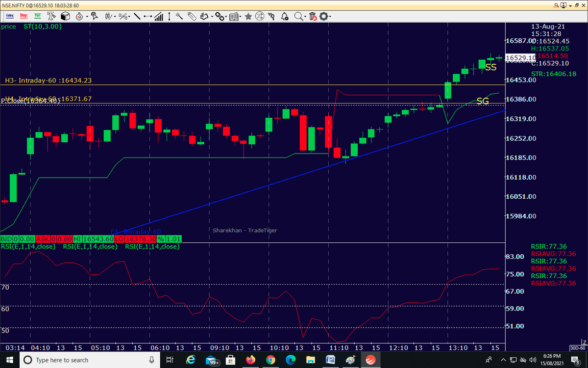
Task: Expand the hand layers dropdown arrow
Action: click(212, 17)
